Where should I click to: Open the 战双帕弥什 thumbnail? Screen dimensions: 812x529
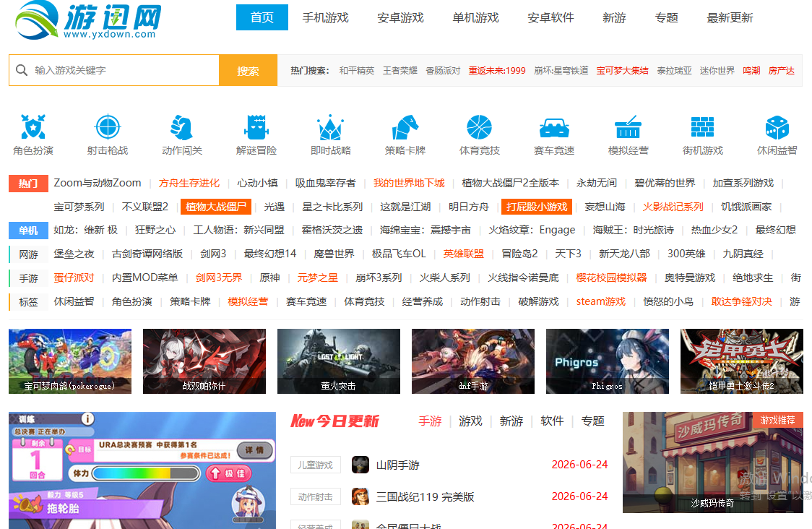[204, 361]
